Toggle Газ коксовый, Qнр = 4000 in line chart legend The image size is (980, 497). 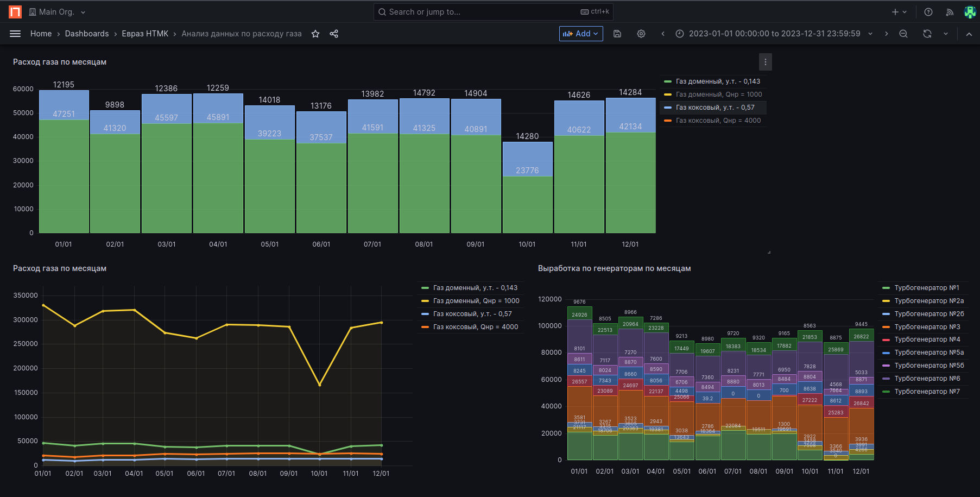pyautogui.click(x=475, y=327)
